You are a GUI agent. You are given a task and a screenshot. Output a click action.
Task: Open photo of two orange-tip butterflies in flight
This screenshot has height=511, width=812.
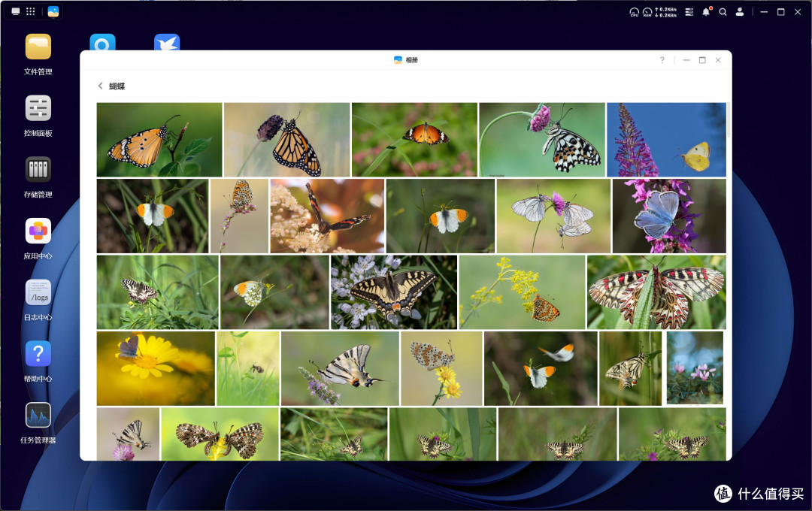[x=541, y=368]
